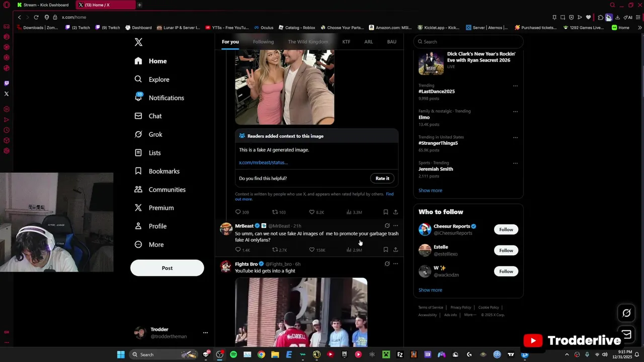
Task: Open more options for Elmo trend
Action: (515, 112)
